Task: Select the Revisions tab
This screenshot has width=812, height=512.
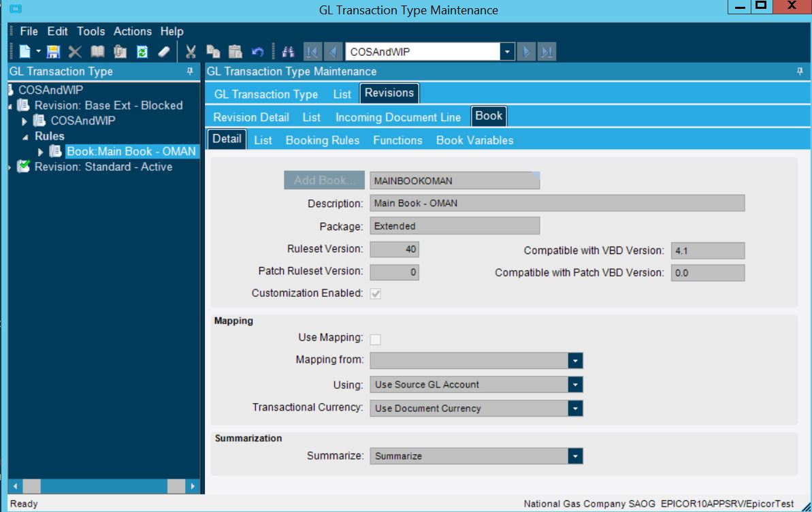Action: [389, 93]
